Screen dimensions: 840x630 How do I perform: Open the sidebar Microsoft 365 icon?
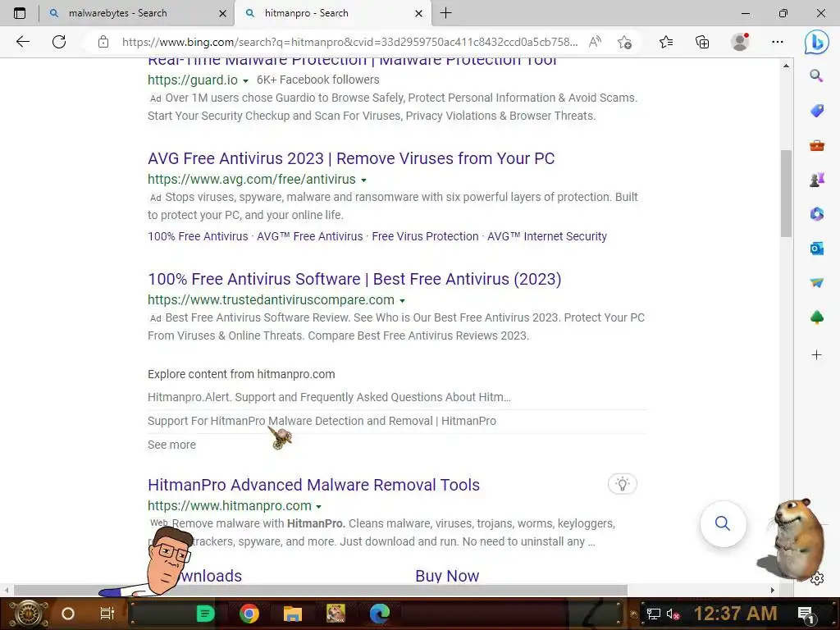point(816,214)
